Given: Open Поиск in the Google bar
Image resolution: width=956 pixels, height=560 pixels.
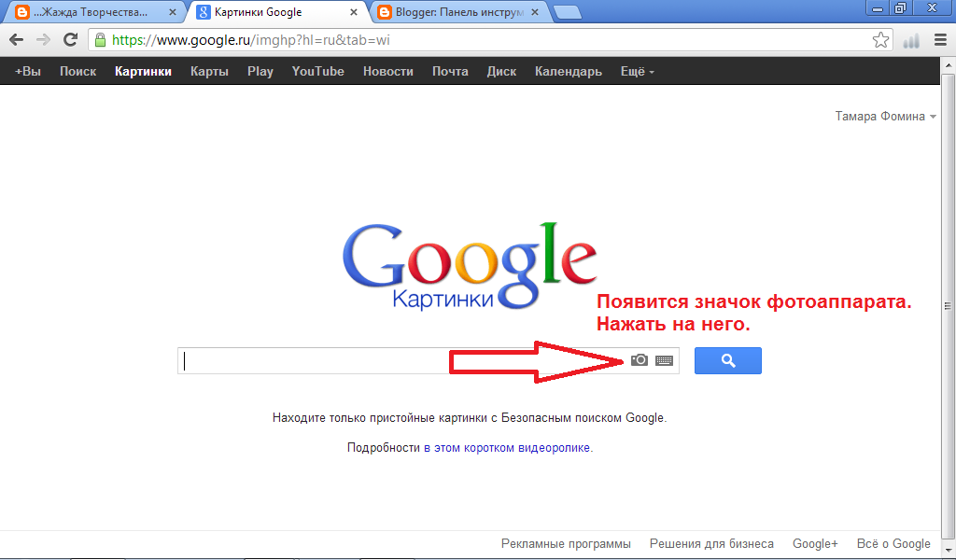Looking at the screenshot, I should pyautogui.click(x=78, y=71).
